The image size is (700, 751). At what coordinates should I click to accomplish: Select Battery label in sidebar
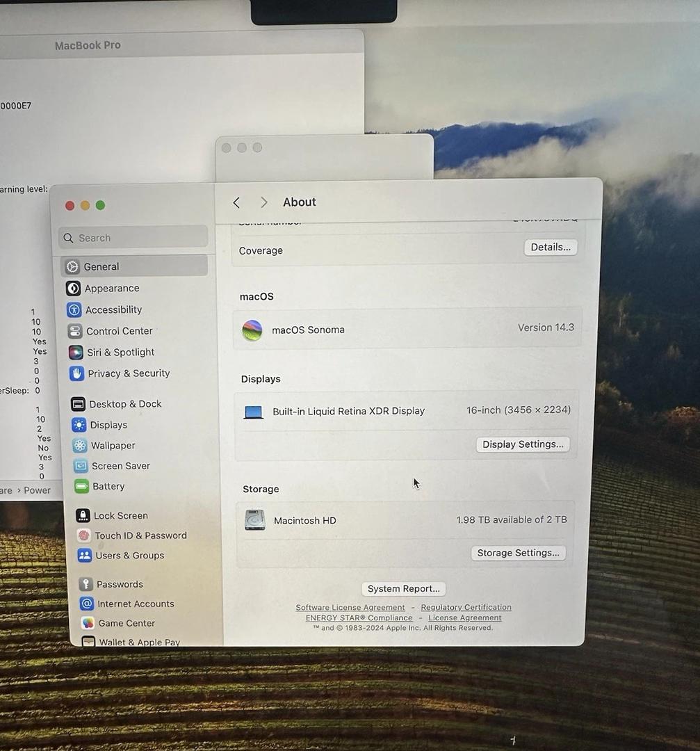pos(108,486)
